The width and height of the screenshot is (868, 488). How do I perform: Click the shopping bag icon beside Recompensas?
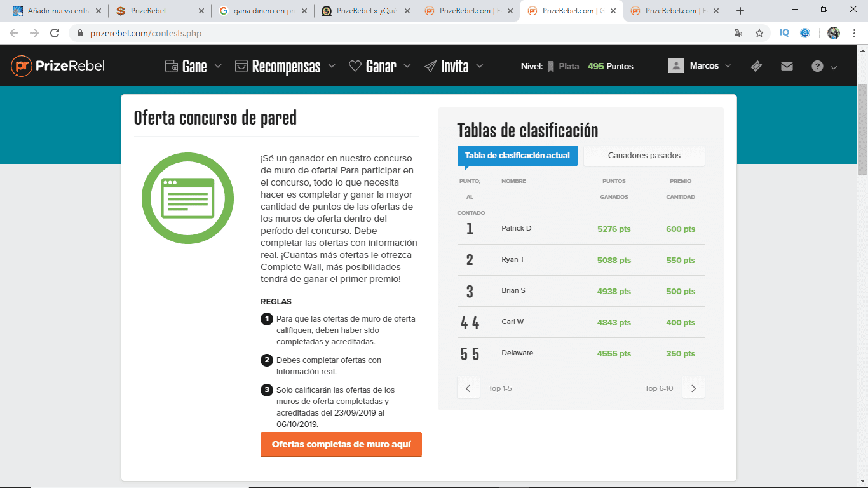point(241,66)
